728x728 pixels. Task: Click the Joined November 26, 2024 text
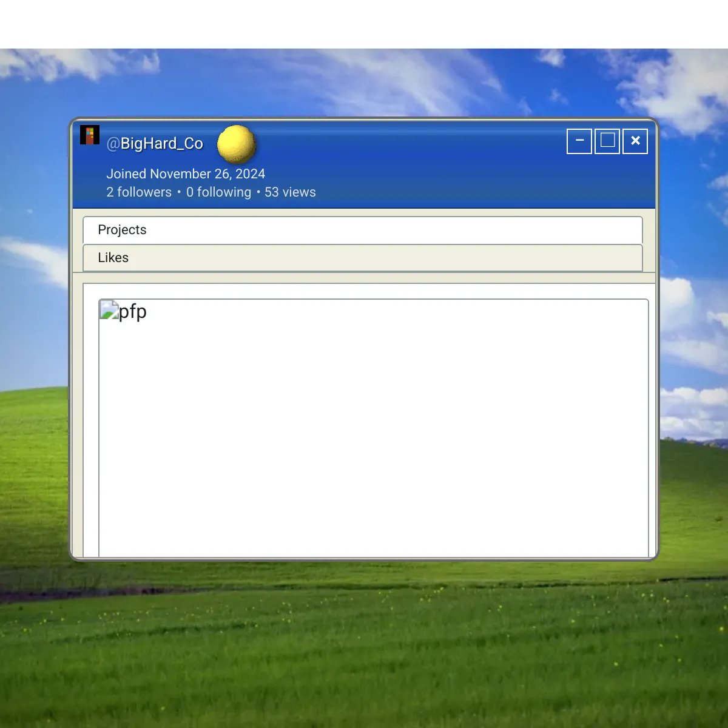point(186,174)
